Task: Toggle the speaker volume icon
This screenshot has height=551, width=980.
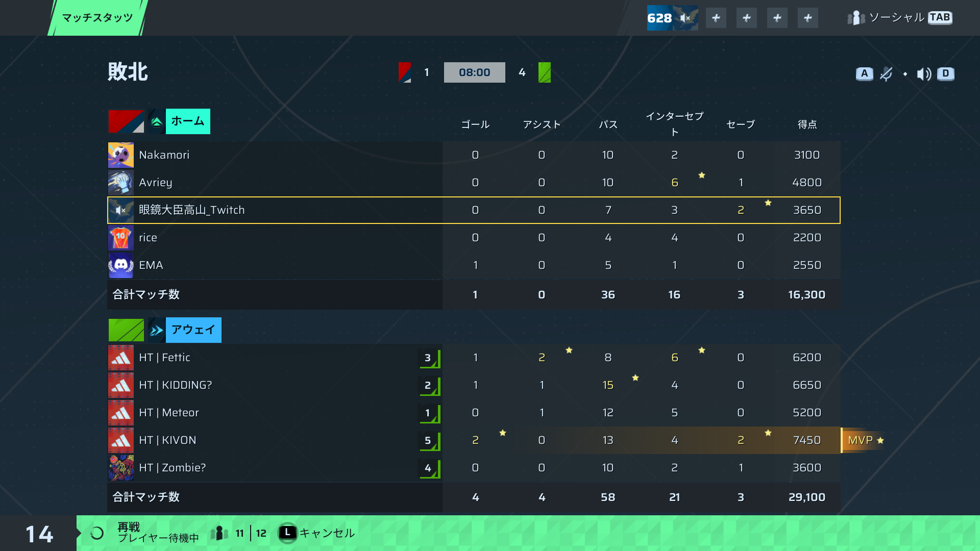Action: coord(924,74)
